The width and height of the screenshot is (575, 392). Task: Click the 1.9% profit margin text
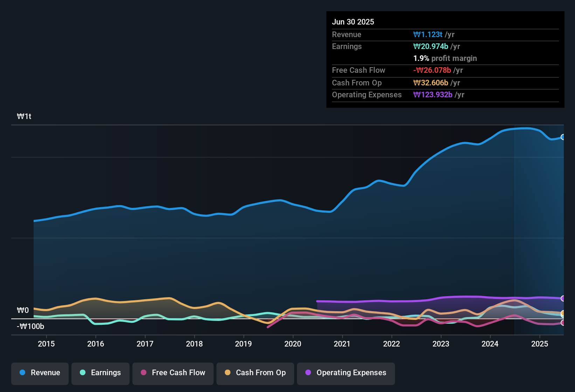coord(445,58)
